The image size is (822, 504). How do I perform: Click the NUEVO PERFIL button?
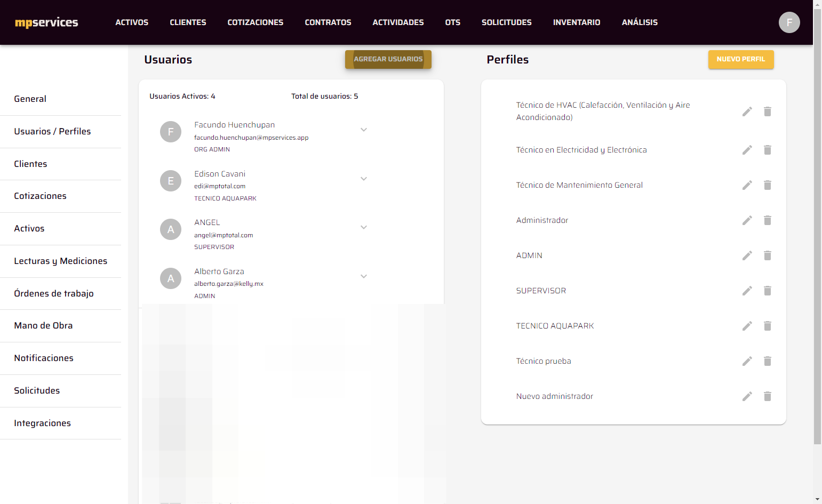[741, 59]
